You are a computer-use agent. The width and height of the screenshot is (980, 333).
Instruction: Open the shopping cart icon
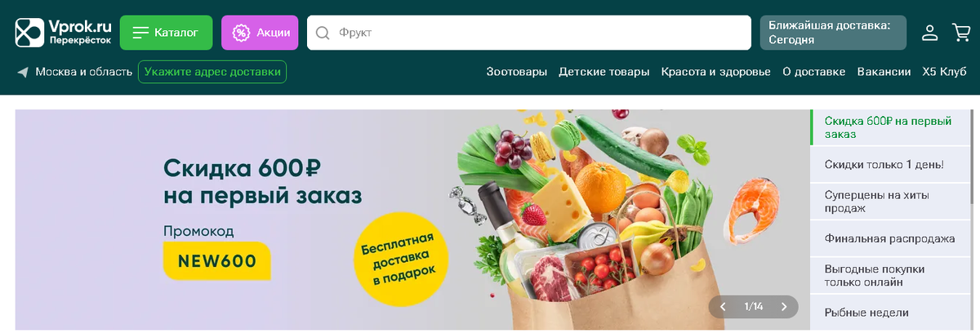pos(961,33)
